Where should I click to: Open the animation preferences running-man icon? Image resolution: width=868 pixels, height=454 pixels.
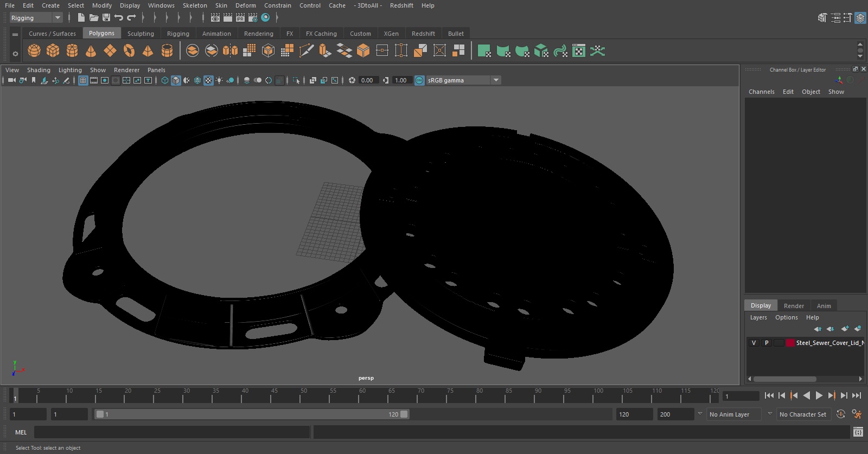[x=857, y=414]
